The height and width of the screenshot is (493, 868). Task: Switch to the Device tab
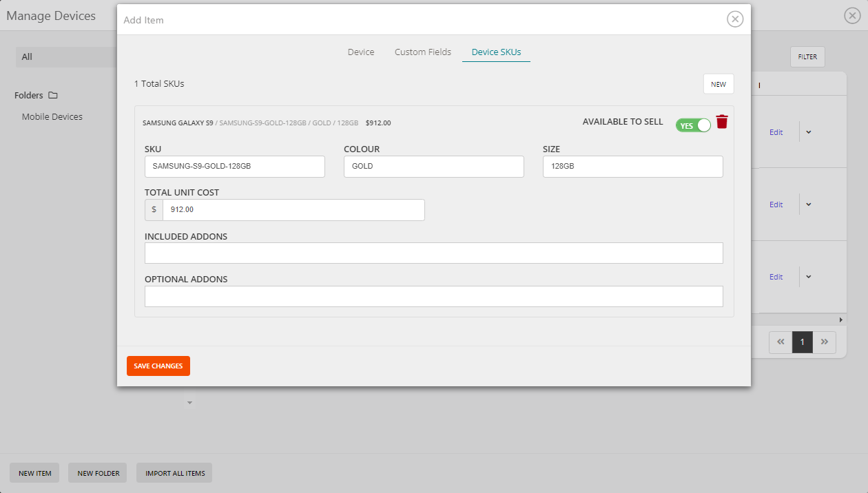click(361, 52)
